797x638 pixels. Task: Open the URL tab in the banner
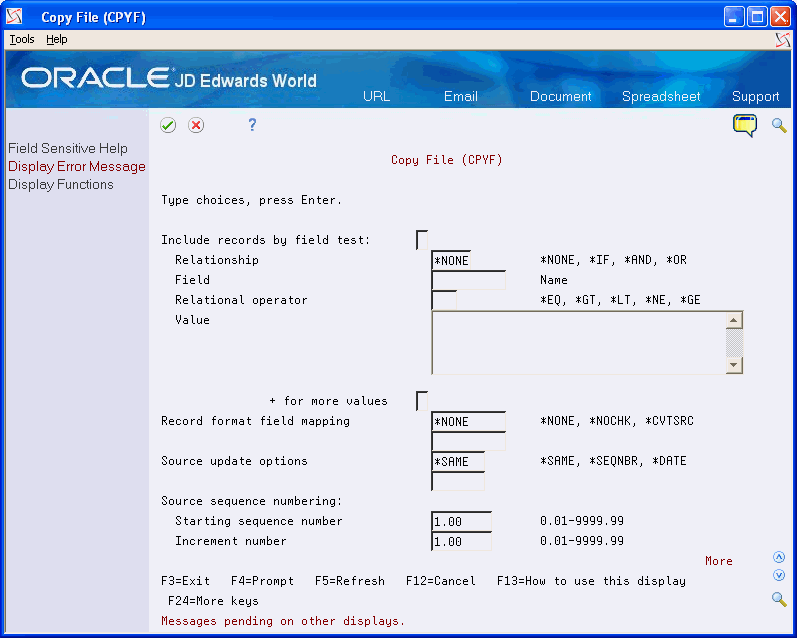(377, 96)
